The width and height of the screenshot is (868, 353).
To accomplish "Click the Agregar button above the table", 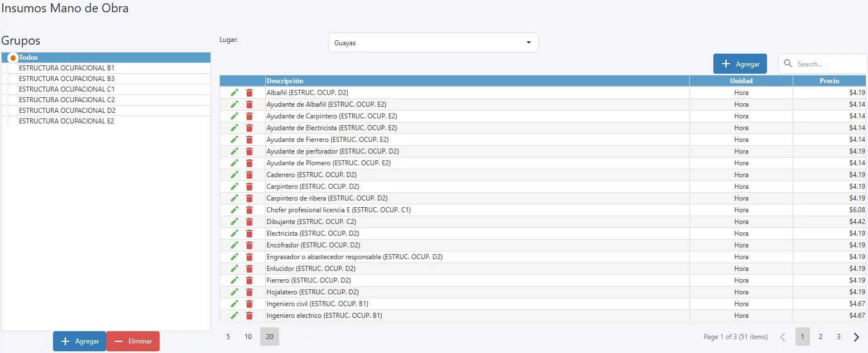I will (740, 64).
